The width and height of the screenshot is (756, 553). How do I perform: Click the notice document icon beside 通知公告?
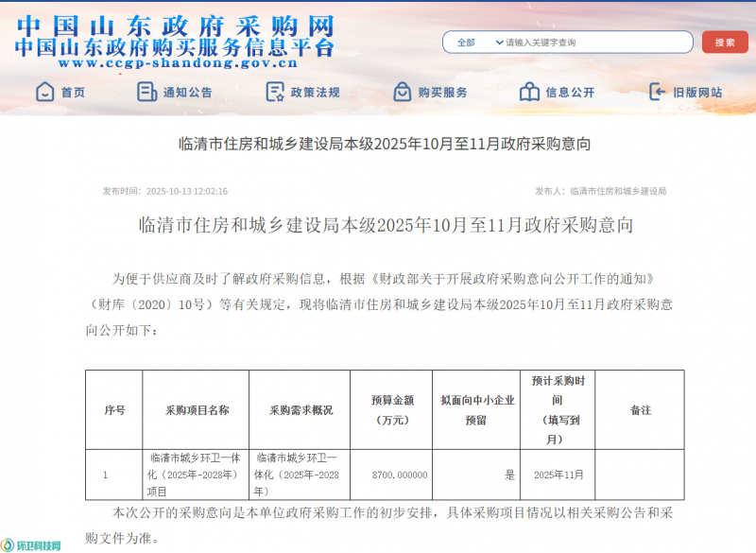[146, 92]
